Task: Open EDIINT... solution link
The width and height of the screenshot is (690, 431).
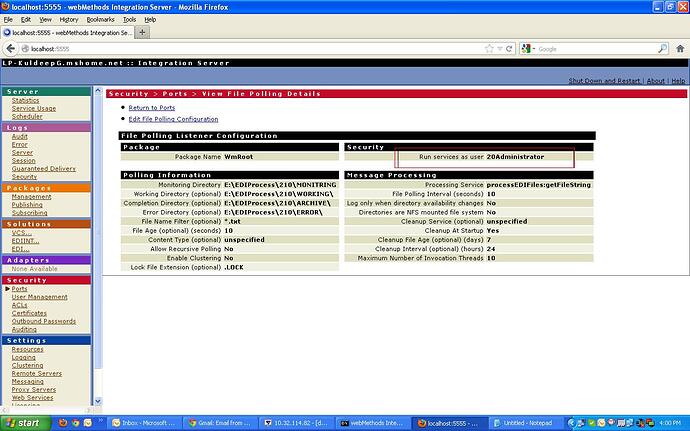Action: click(25, 241)
